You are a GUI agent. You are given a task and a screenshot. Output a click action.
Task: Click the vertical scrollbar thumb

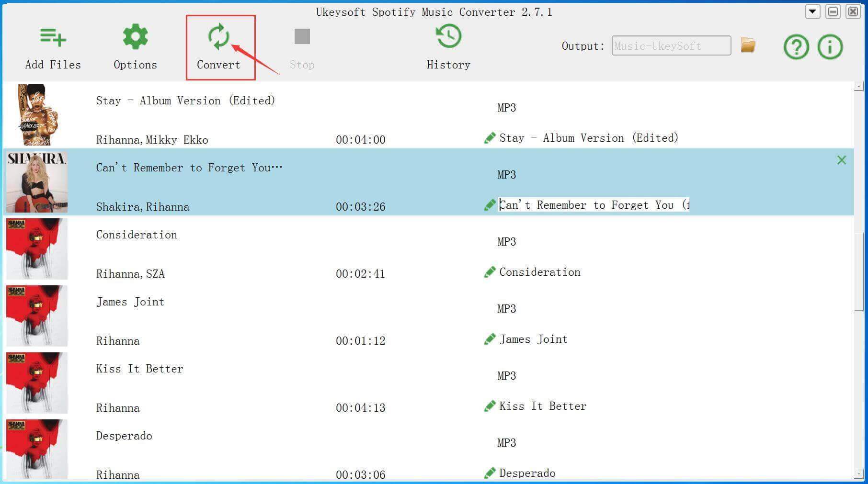[x=859, y=272]
